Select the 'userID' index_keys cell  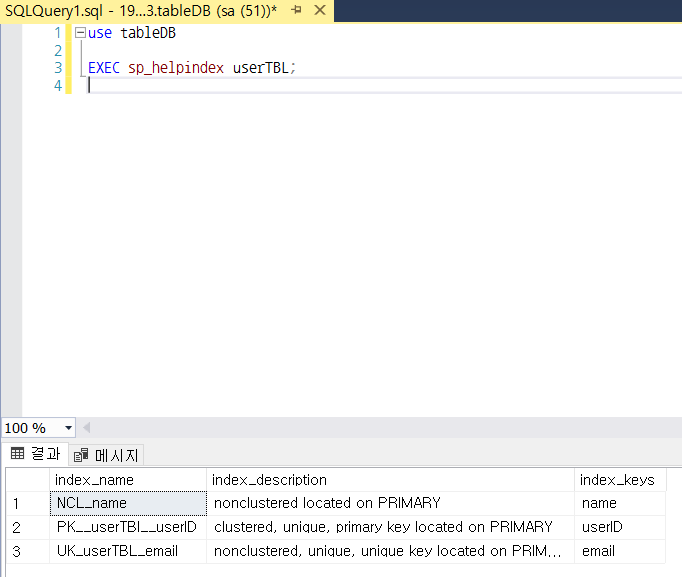tap(620, 527)
